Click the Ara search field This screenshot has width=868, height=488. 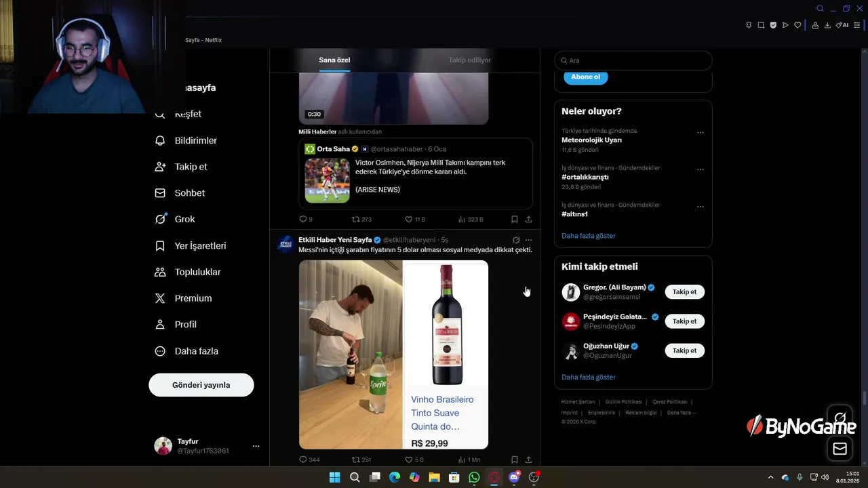633,60
